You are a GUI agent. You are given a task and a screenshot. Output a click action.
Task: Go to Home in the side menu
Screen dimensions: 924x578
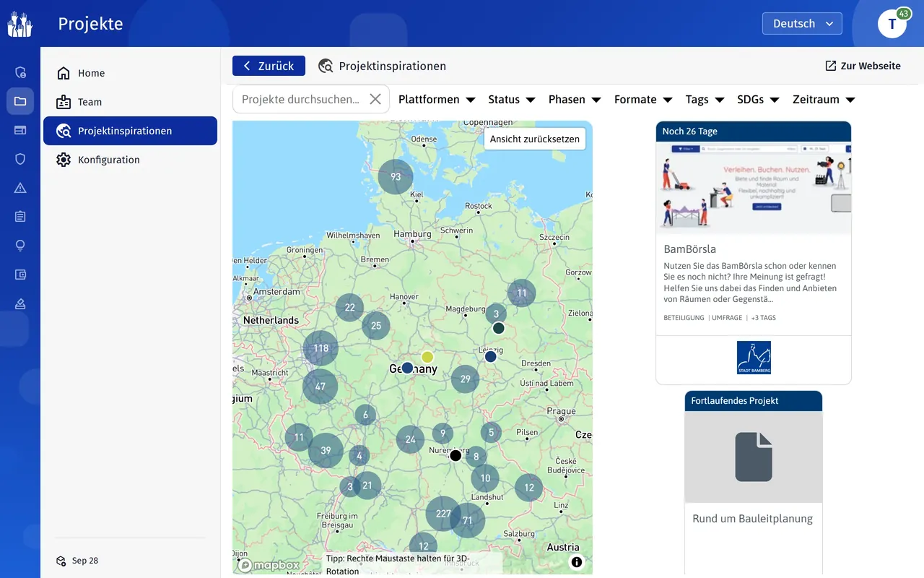130,73
